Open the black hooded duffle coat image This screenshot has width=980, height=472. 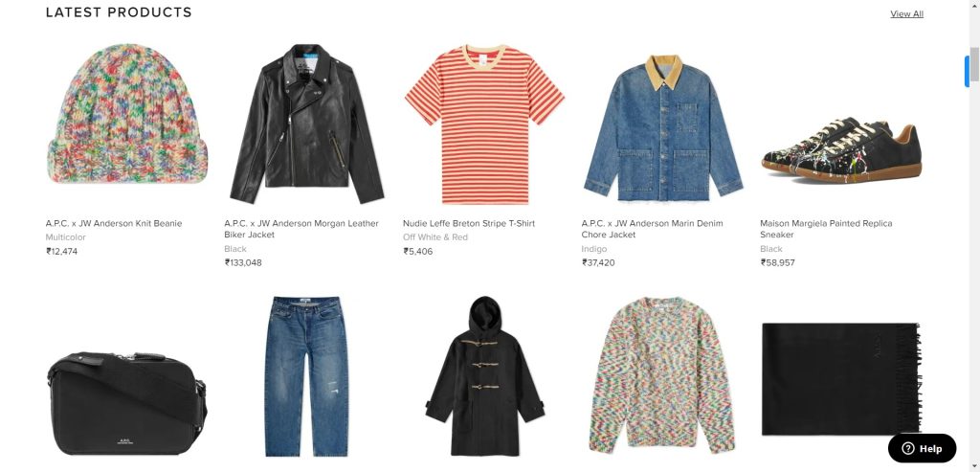[484, 375]
